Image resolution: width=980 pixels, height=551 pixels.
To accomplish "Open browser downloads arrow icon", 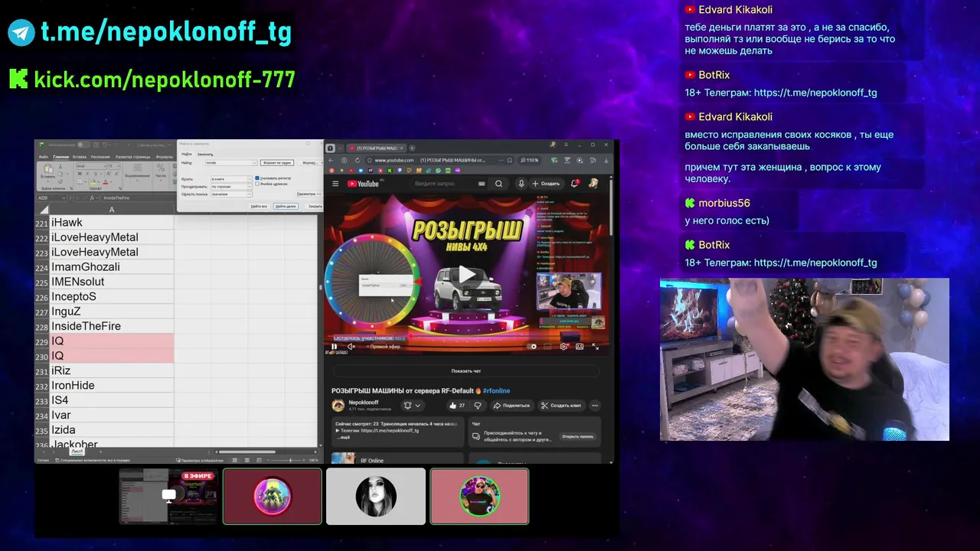I will (606, 160).
